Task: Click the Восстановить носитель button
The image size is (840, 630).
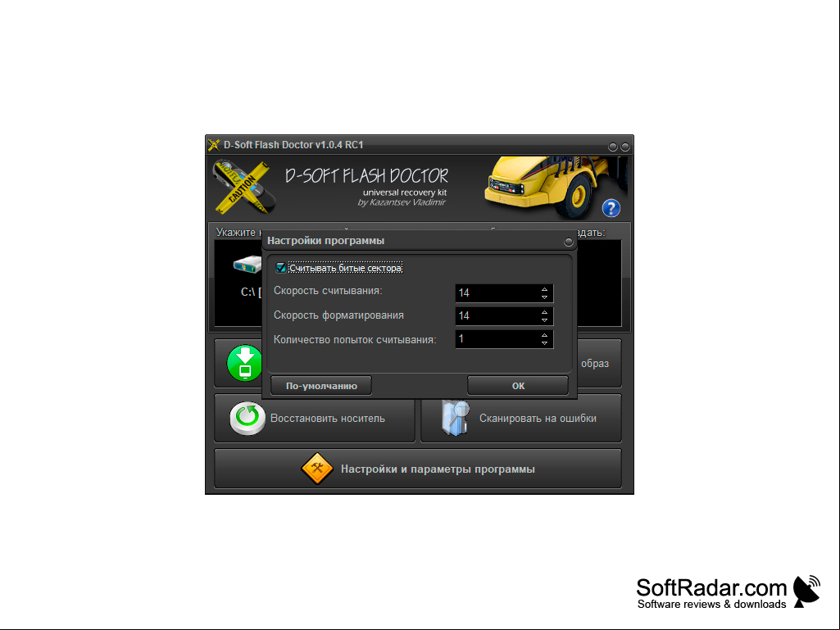Action: (x=315, y=418)
